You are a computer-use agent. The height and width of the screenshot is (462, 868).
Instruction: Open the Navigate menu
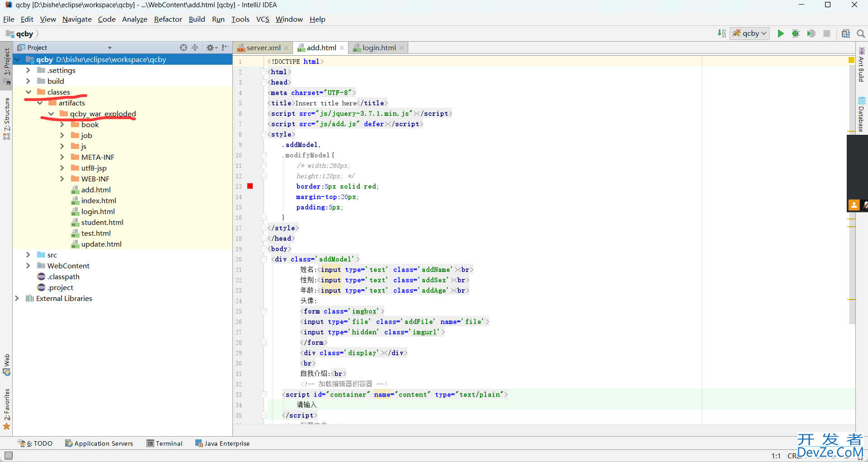click(77, 19)
